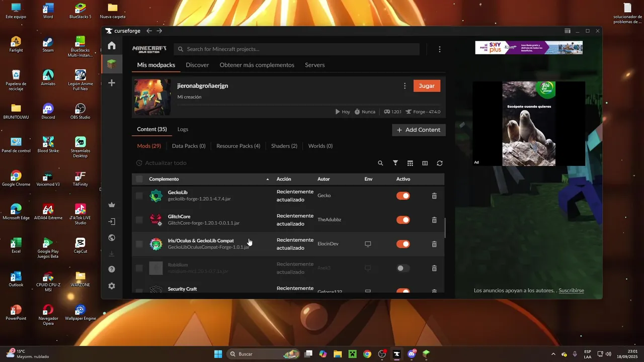Screen dimensions: 644x362
Task: Click the Security Craft mod name
Action: [182, 289]
